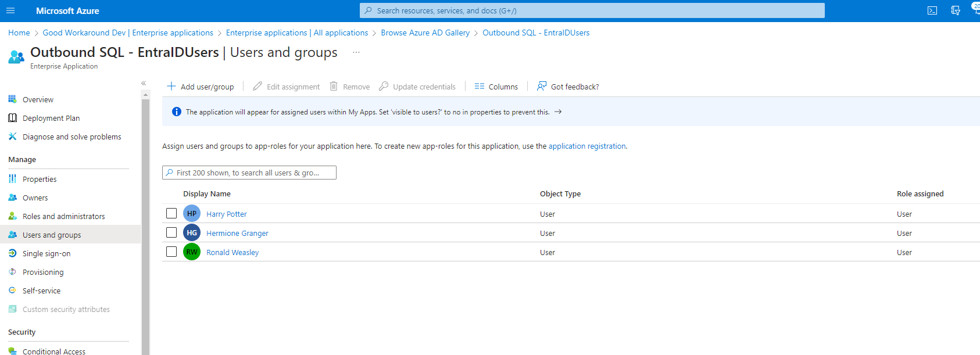
Task: Click Harry Potter's HP avatar
Action: [x=192, y=214]
